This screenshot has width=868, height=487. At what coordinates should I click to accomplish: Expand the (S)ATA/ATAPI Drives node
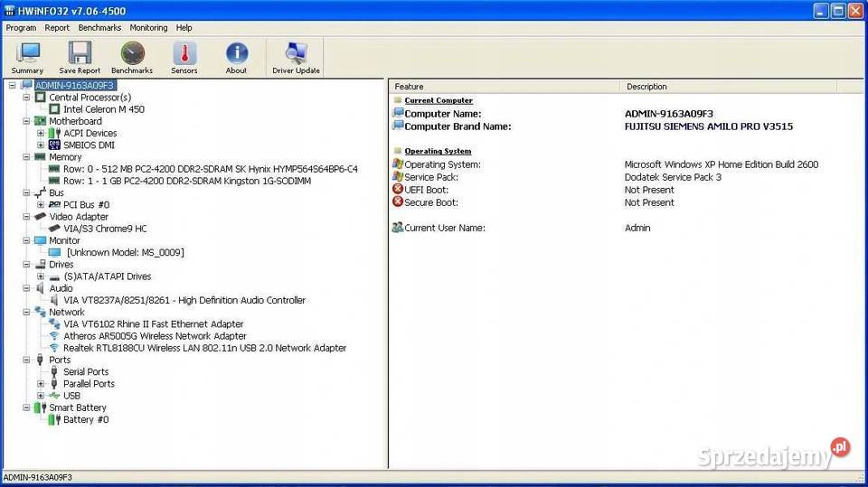point(41,276)
